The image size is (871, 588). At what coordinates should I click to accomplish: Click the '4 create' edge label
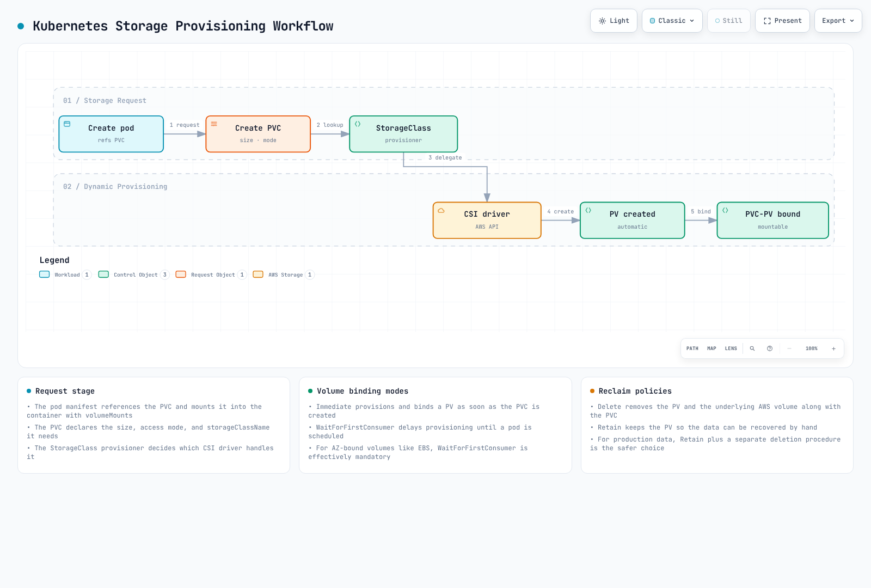561,212
